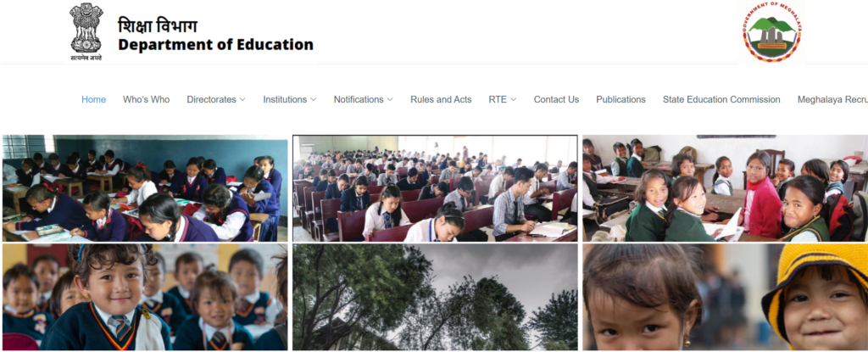The image size is (868, 352).
Task: Open the Publications menu link
Action: click(620, 100)
